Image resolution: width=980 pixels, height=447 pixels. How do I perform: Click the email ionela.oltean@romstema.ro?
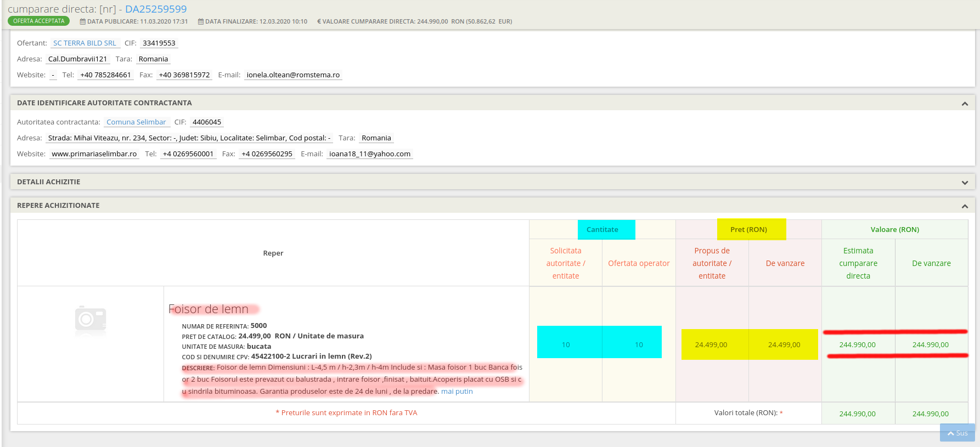click(293, 75)
